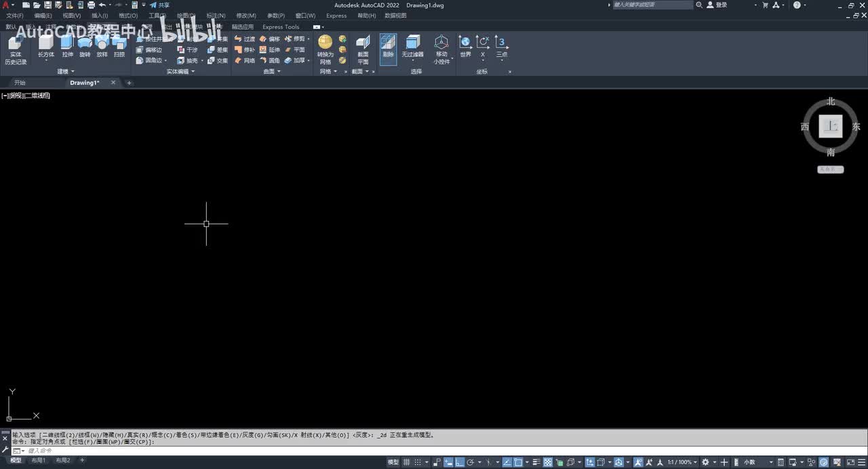Click the Interfere (干涉) tool
The height and width of the screenshot is (469, 868).
pyautogui.click(x=187, y=50)
